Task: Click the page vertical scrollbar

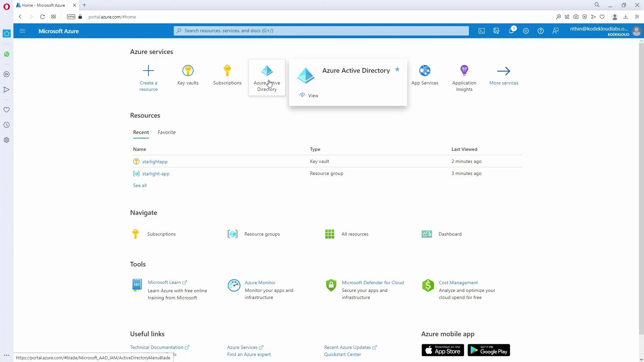Action: click(x=641, y=188)
